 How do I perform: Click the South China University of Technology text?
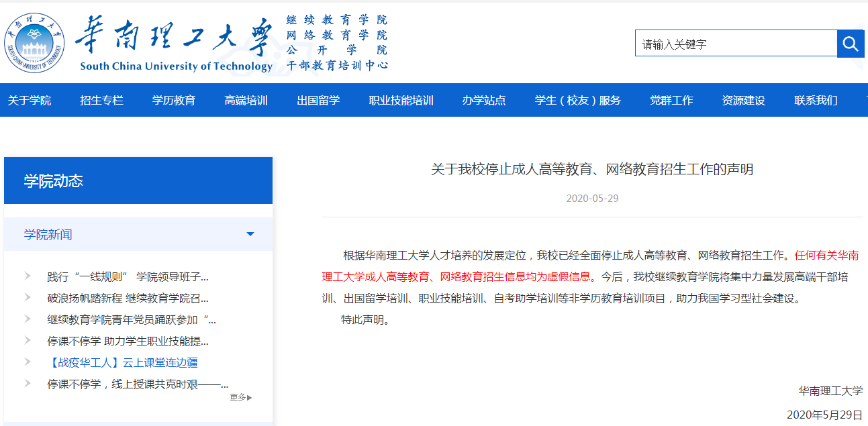pyautogui.click(x=176, y=66)
